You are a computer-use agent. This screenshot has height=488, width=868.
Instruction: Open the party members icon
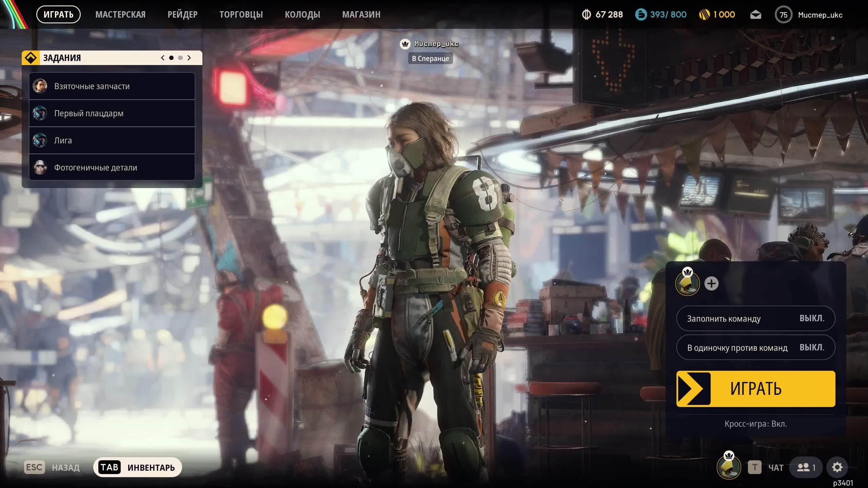[x=806, y=467]
